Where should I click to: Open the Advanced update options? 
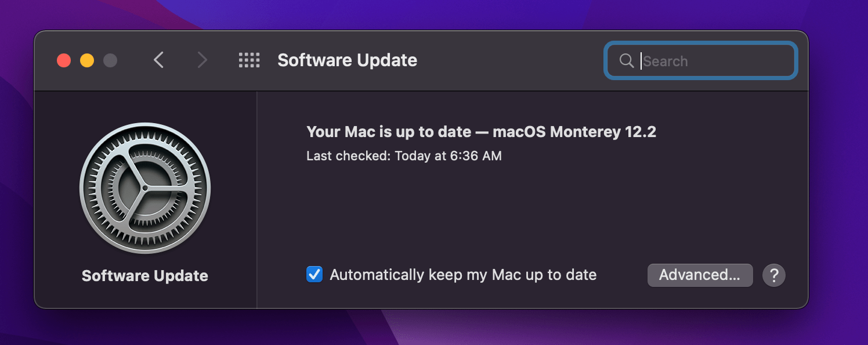coord(700,275)
